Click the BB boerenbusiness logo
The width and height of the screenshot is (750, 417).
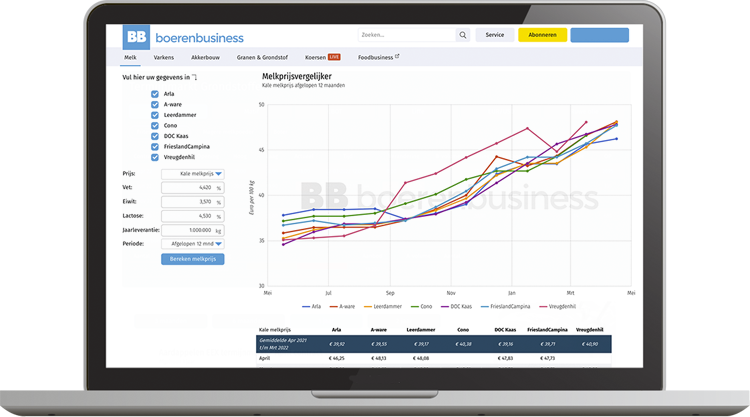tap(183, 38)
